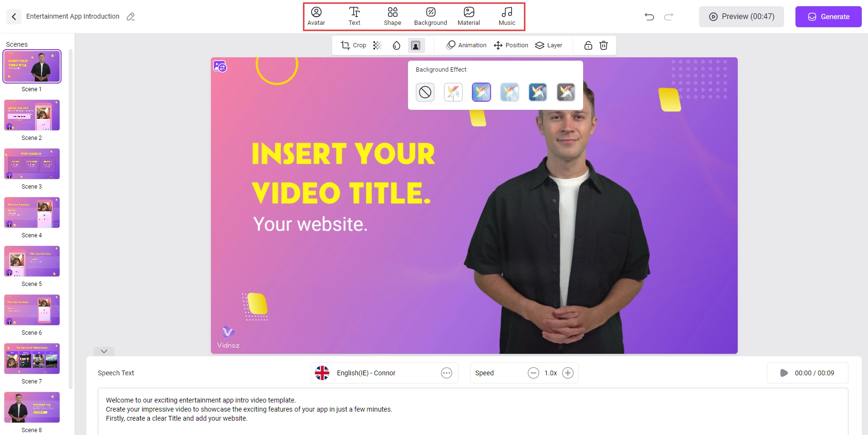Open the Material tab
Image resolution: width=868 pixels, height=435 pixels.
[x=469, y=16]
